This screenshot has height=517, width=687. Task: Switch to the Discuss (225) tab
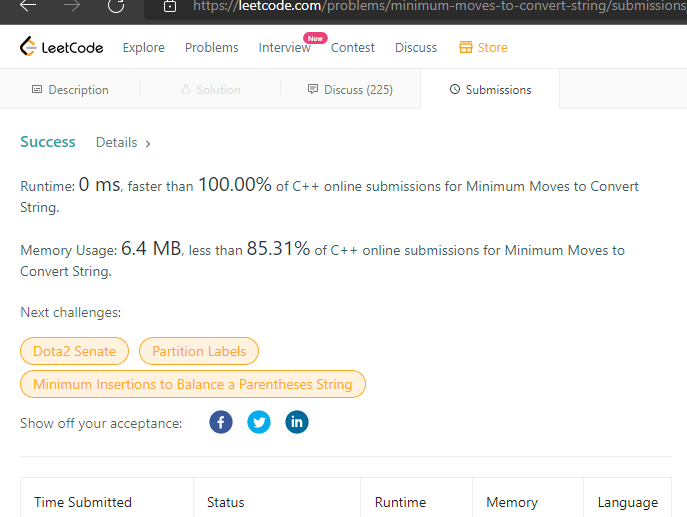[x=350, y=90]
